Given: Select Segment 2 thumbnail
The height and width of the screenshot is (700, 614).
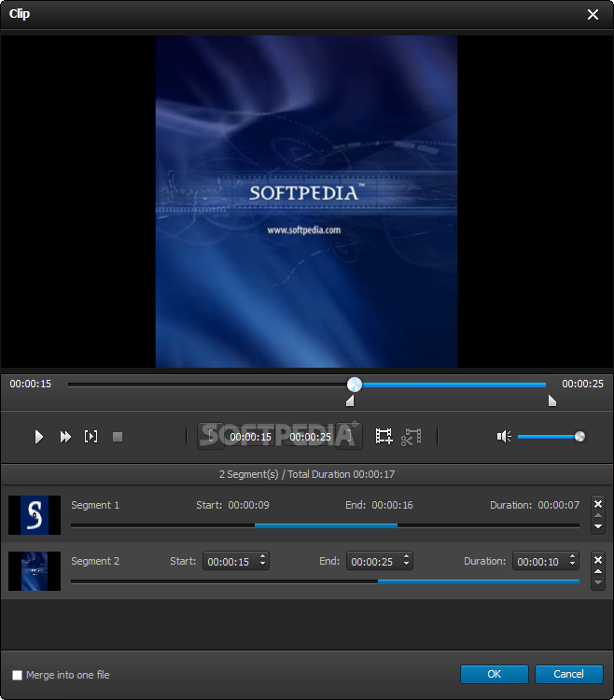Looking at the screenshot, I should pos(35,571).
